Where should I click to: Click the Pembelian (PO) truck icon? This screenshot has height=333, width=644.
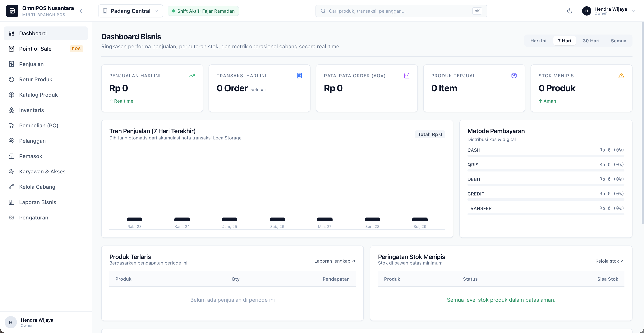pos(11,125)
